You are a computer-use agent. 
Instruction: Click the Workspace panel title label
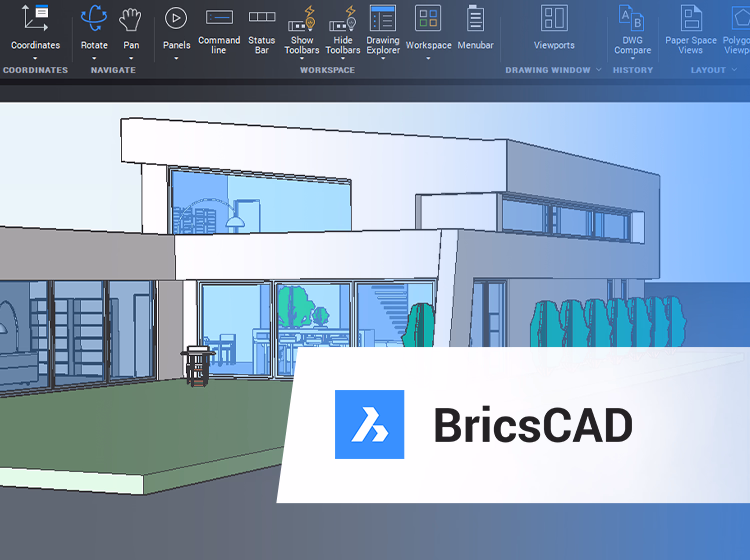[x=327, y=70]
